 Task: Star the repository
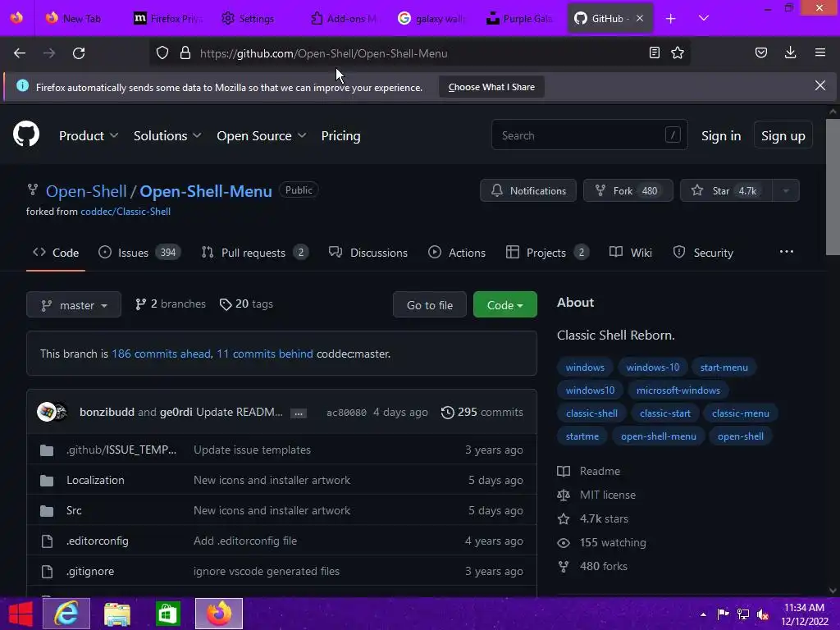726,190
